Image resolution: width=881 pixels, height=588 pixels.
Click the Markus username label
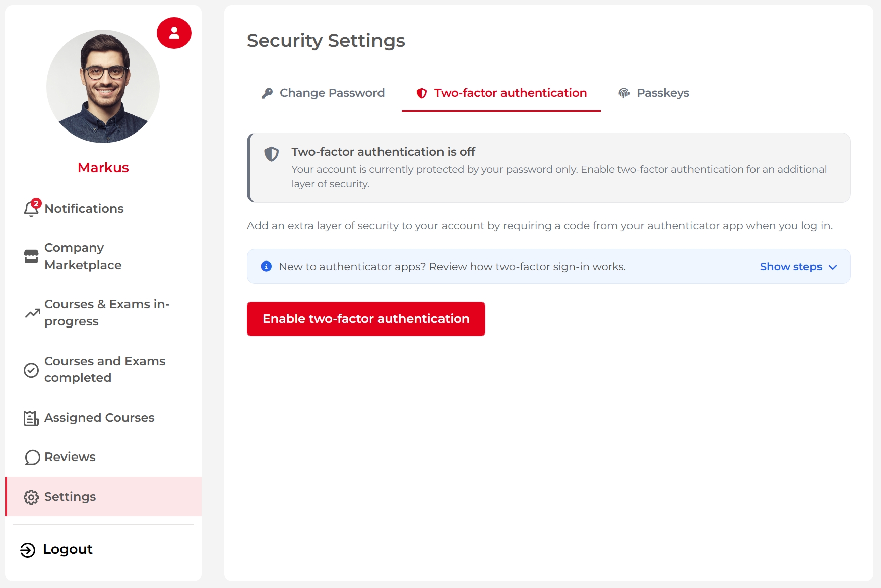[103, 168]
